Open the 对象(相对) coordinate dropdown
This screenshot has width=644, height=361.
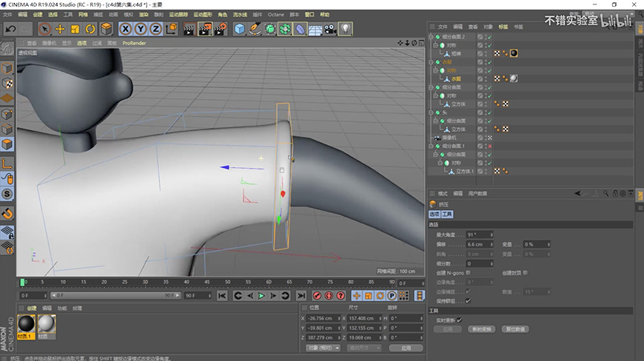[x=323, y=348]
